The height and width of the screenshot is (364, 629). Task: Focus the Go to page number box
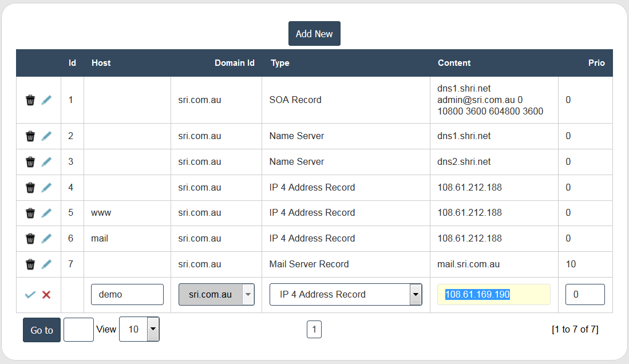click(x=78, y=330)
